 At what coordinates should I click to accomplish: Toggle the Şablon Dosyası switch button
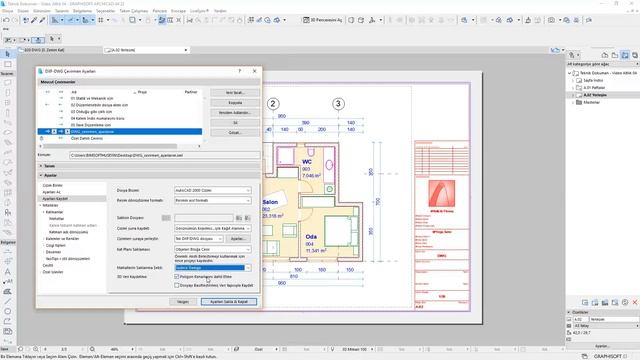click(x=166, y=218)
